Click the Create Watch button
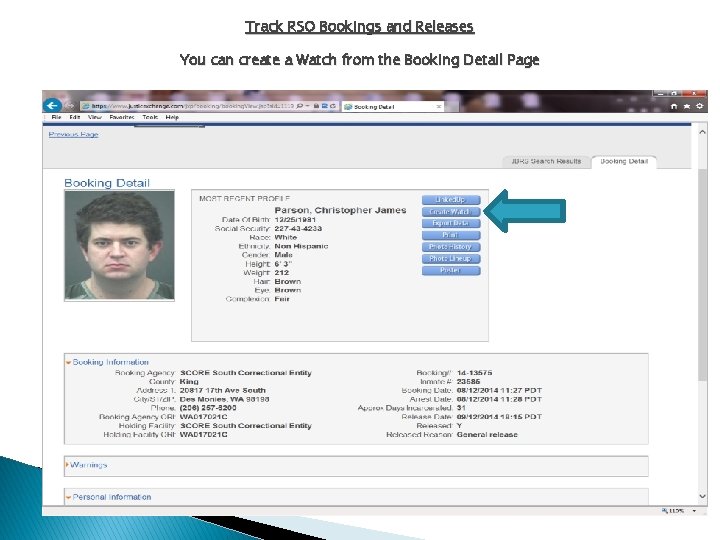Screen dimensions: 720x540 [451, 212]
